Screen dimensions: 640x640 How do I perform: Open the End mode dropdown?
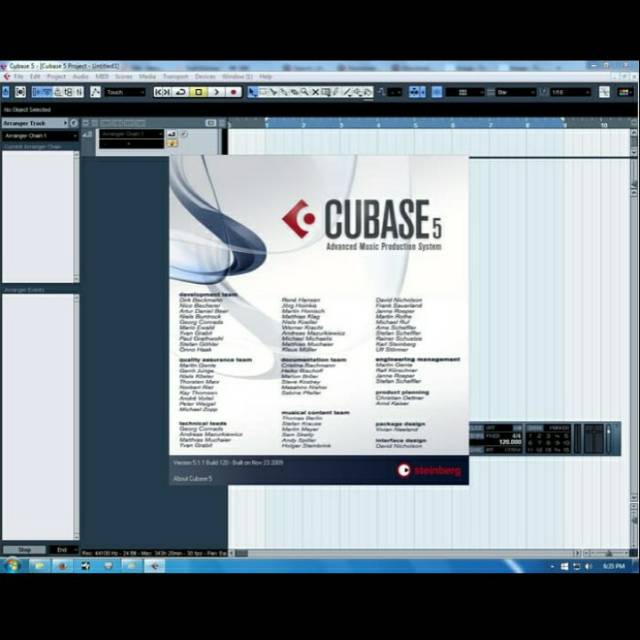pos(63,550)
